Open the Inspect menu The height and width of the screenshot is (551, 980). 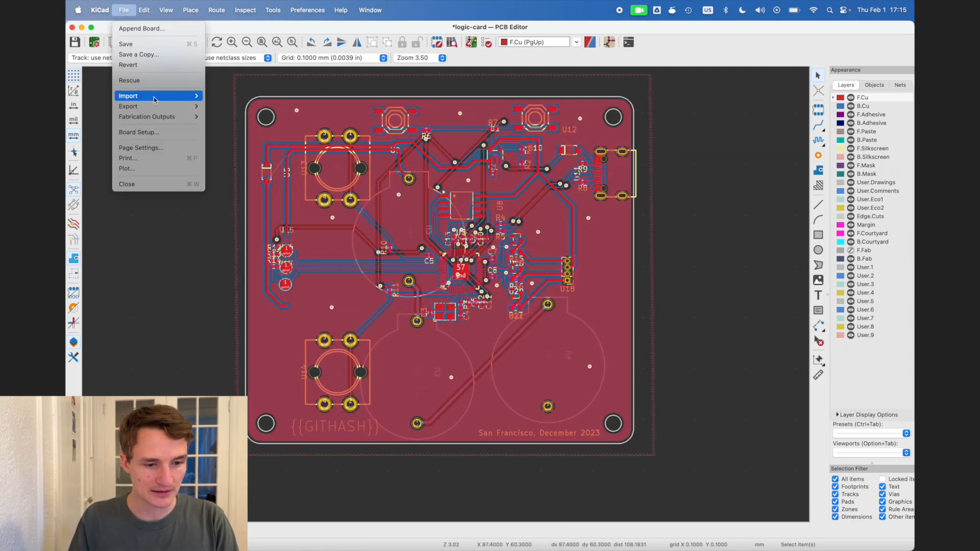click(x=245, y=10)
